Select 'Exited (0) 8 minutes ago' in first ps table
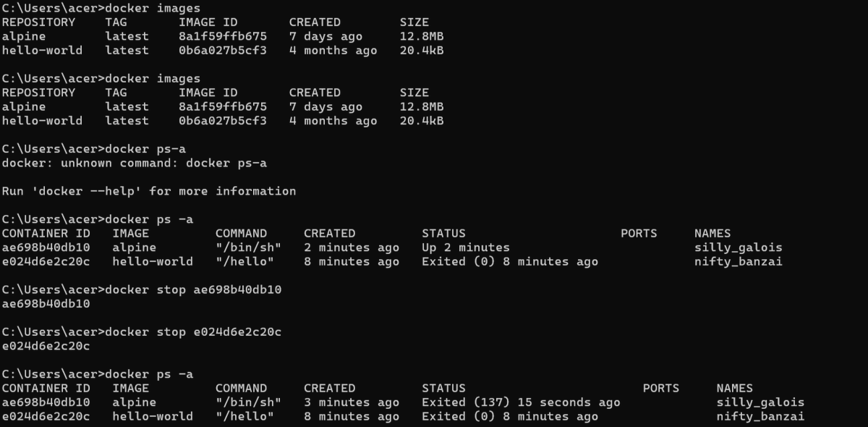Screen dimensions: 868x427 [x=510, y=262]
